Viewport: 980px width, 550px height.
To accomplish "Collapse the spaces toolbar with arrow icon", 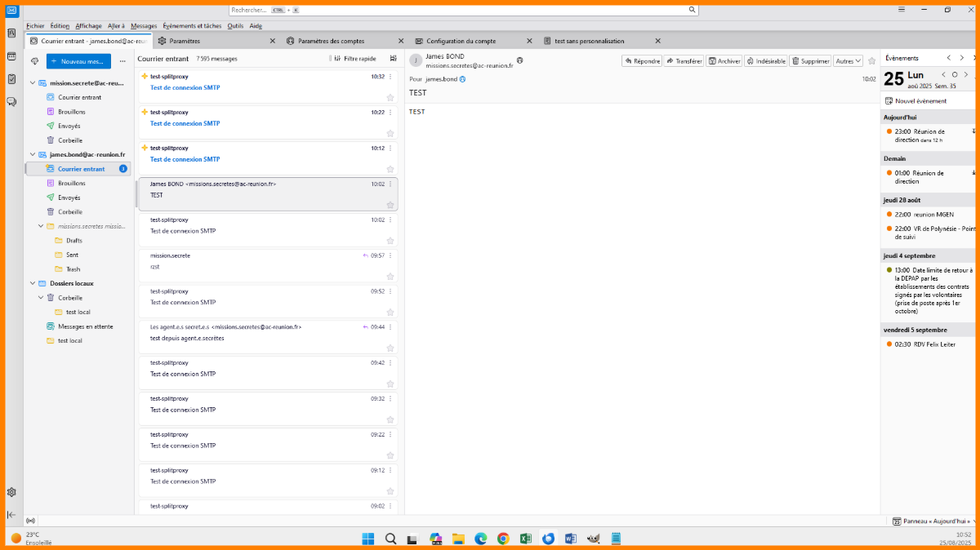I will (11, 515).
